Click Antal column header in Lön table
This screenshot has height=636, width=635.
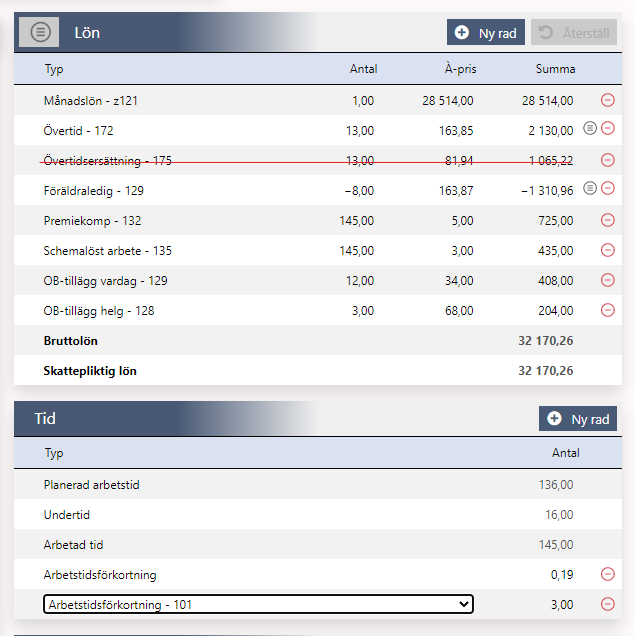[x=363, y=69]
